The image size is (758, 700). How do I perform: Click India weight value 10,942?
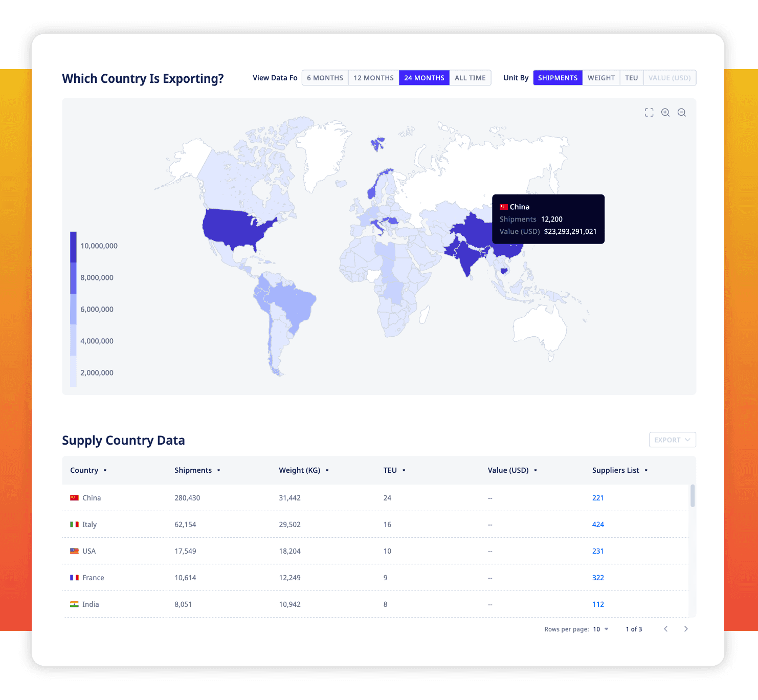[289, 604]
